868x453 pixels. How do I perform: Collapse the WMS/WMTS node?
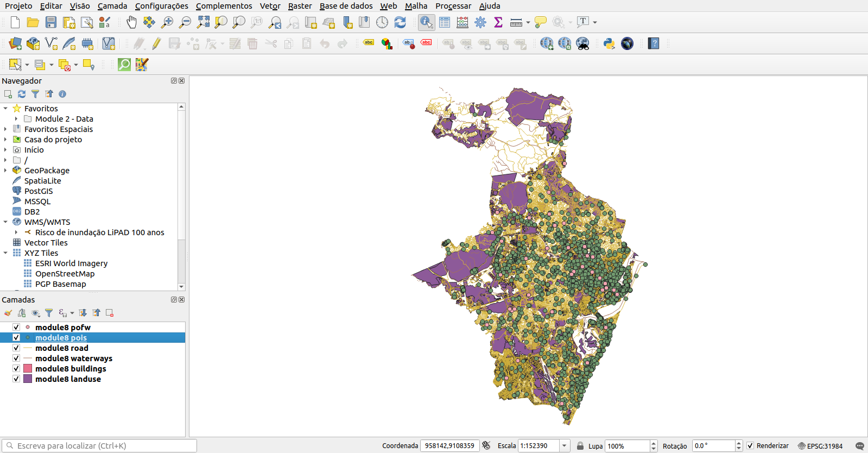point(5,222)
